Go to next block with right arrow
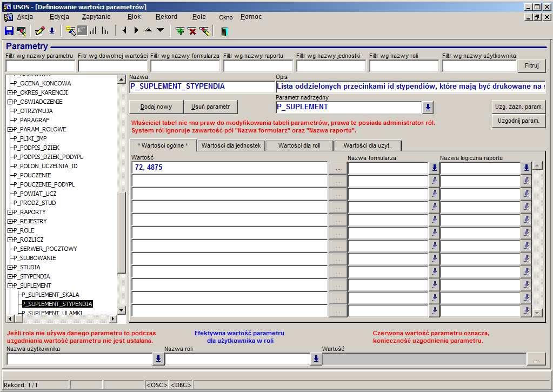The image size is (553, 392). click(136, 31)
